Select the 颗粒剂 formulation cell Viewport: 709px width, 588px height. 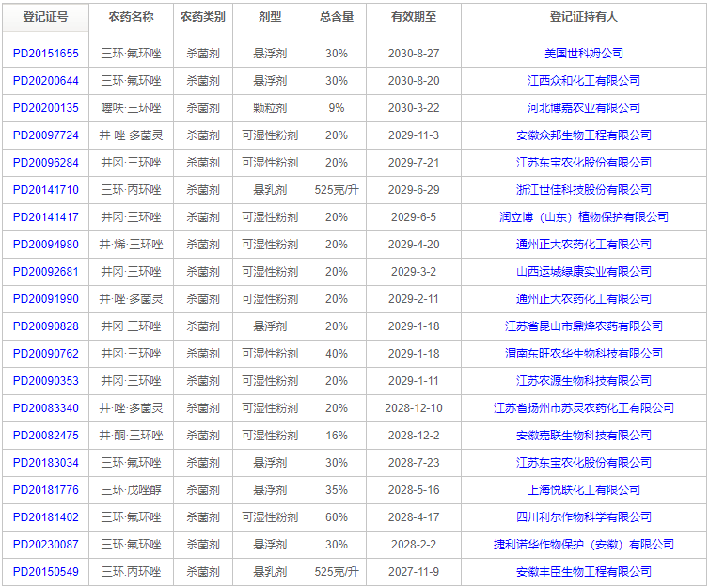coord(270,108)
